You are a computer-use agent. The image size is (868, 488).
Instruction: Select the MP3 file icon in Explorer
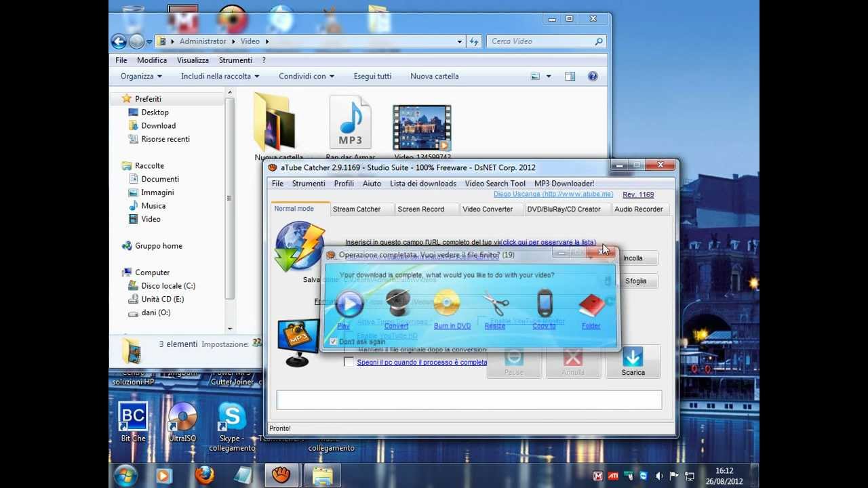(351, 122)
